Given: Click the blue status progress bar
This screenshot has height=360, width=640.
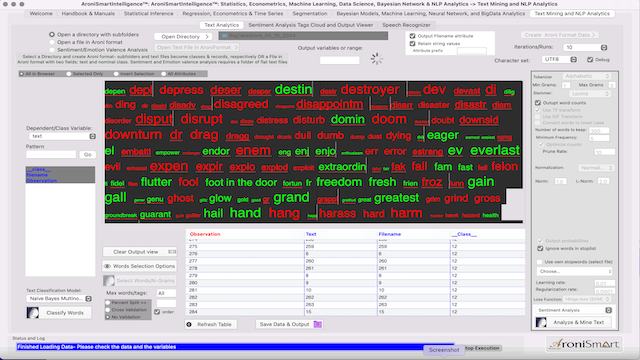Looking at the screenshot, I should 235,347.
